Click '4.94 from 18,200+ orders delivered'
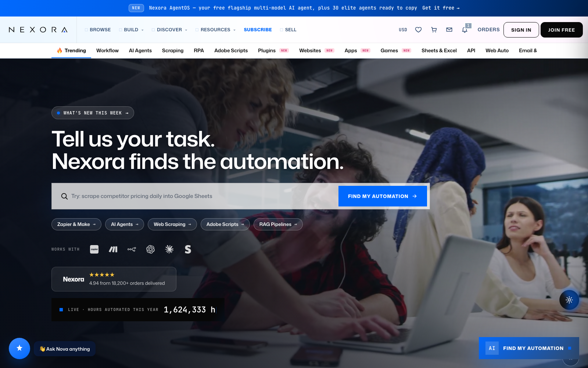This screenshot has width=588, height=368. coord(127,283)
